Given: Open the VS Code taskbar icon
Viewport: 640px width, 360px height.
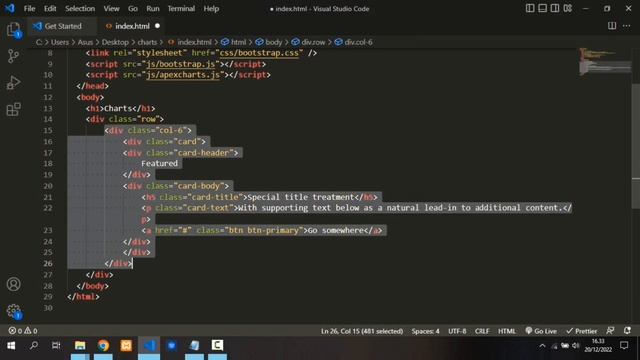Looking at the screenshot, I should pyautogui.click(x=149, y=346).
